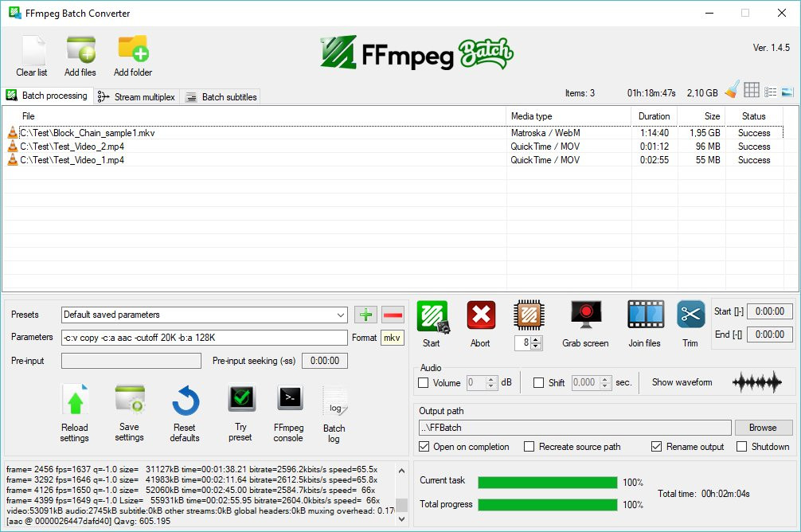The height and width of the screenshot is (532, 801).
Task: Click the Add folder icon
Action: (133, 49)
